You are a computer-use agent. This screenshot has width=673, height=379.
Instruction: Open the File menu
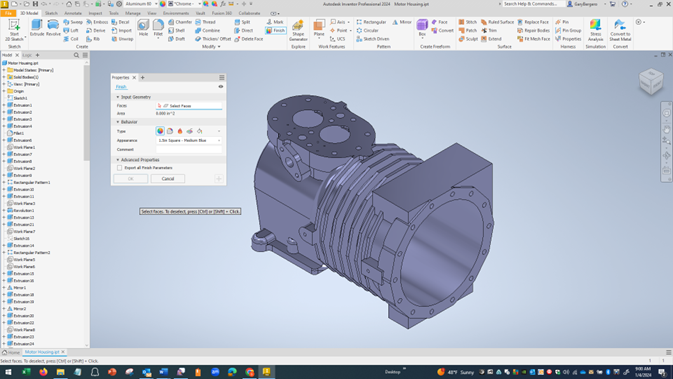(x=8, y=13)
